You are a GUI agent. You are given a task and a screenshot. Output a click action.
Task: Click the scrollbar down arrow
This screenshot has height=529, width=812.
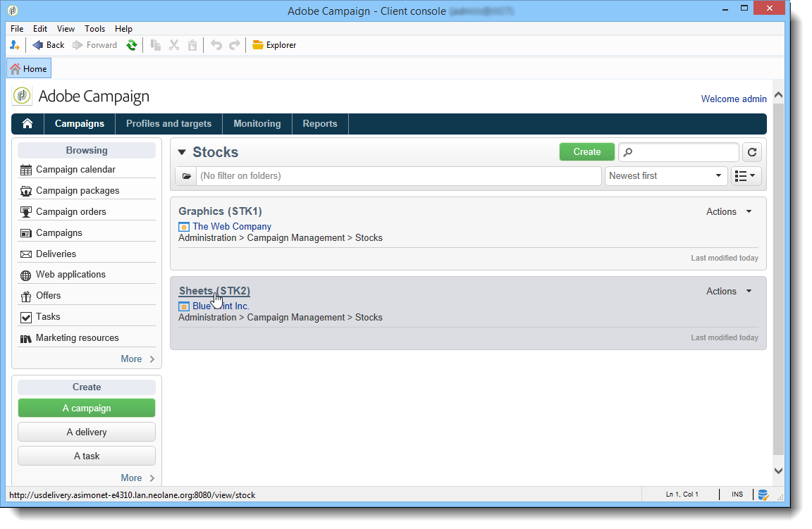point(778,471)
